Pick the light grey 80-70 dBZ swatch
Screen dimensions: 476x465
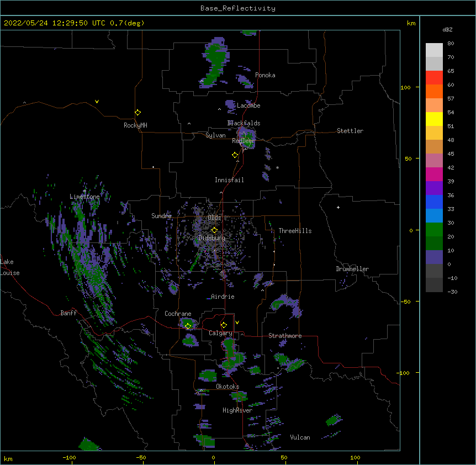pyautogui.click(x=434, y=50)
